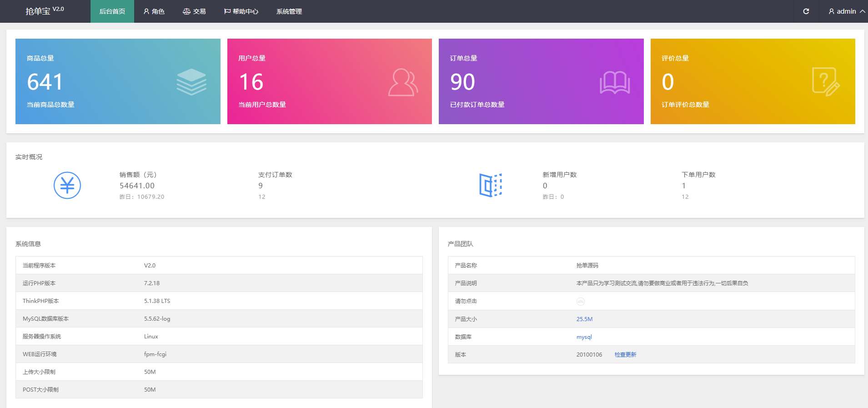Click the 抢单宝 V2.0 logo
Screen dimensions: 868x408
[x=45, y=10]
